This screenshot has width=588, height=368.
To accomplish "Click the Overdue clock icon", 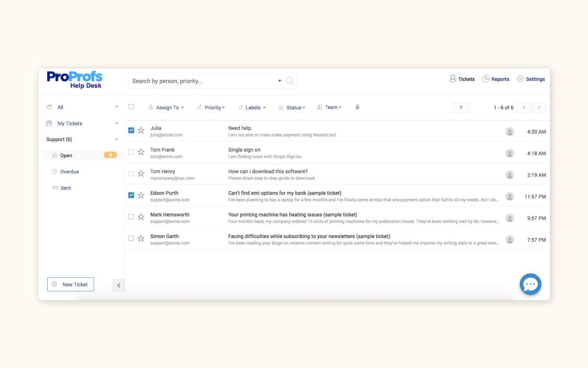I will 55,171.
